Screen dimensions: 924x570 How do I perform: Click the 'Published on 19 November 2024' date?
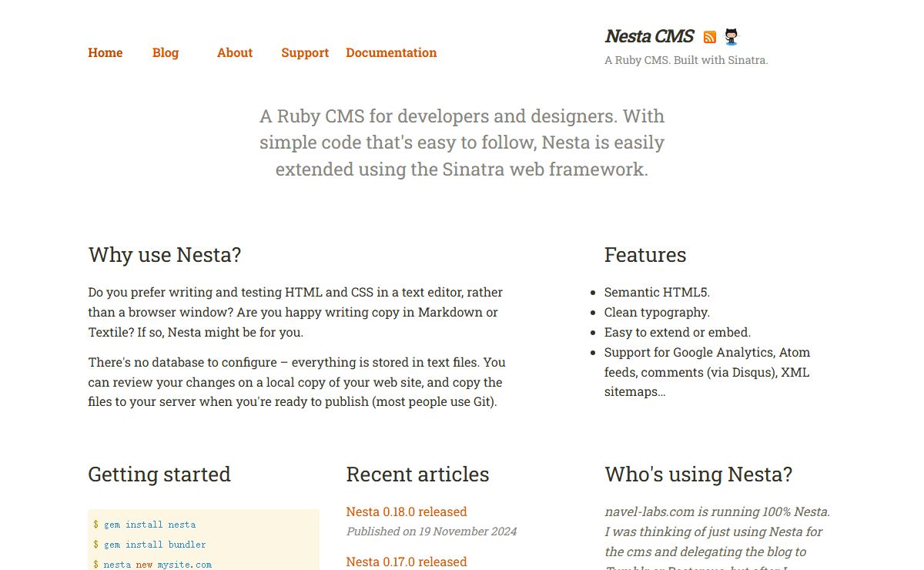(431, 531)
